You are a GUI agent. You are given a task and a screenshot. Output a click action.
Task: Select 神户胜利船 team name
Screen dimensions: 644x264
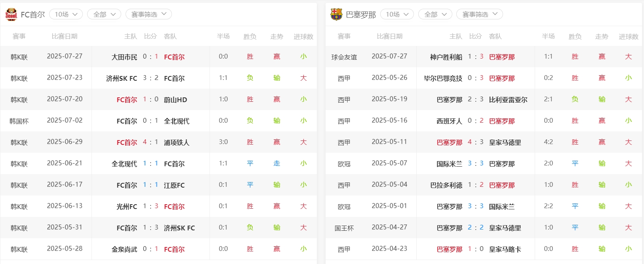click(446, 57)
